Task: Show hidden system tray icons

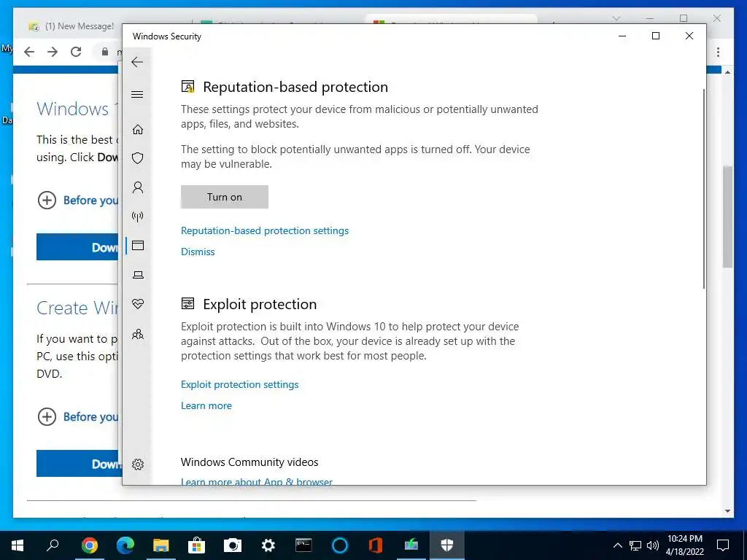Action: [x=617, y=545]
